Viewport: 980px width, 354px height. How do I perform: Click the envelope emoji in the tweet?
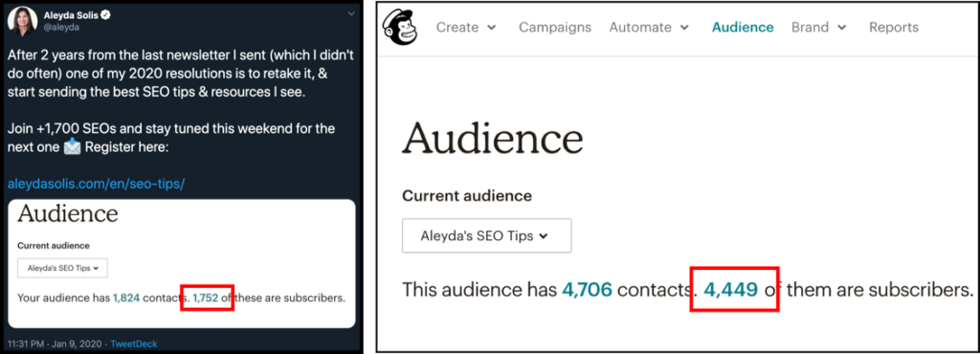(x=73, y=150)
